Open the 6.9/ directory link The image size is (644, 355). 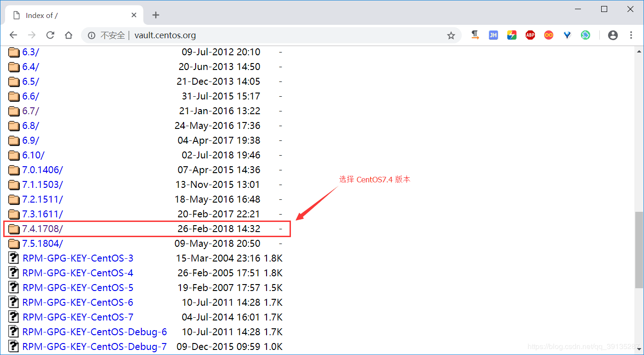tap(31, 140)
